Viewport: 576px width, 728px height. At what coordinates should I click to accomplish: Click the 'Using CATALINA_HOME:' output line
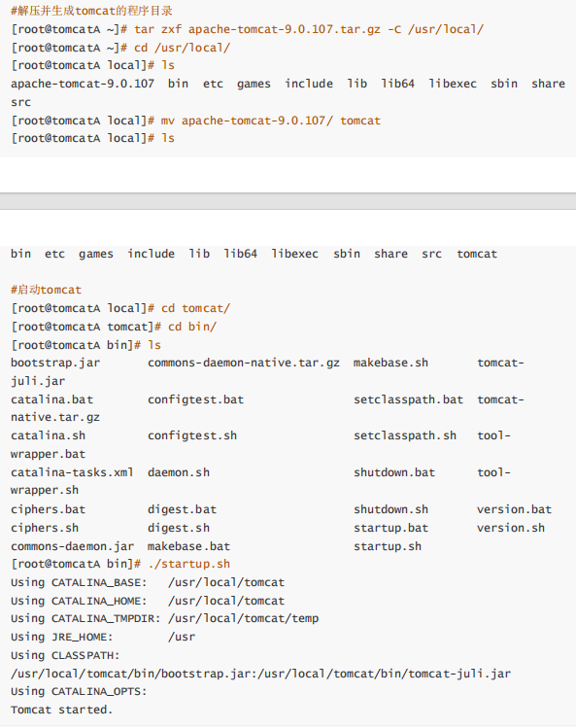click(x=148, y=601)
